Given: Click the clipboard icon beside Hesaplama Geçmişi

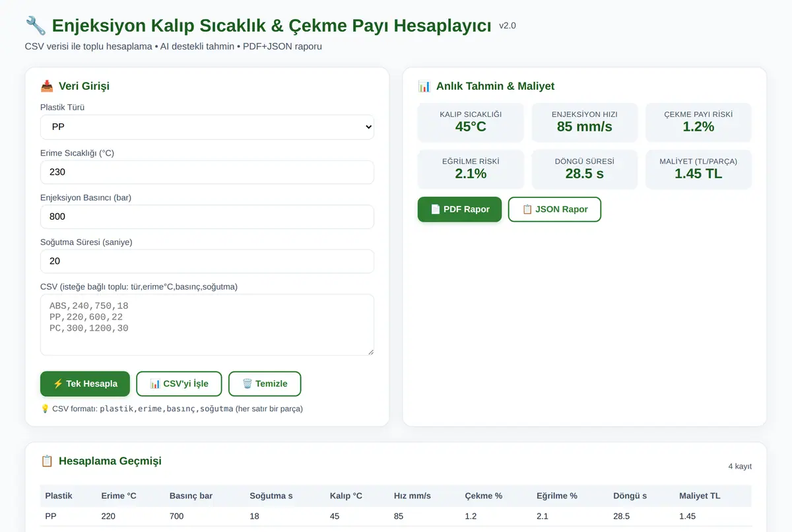Looking at the screenshot, I should 47,461.
